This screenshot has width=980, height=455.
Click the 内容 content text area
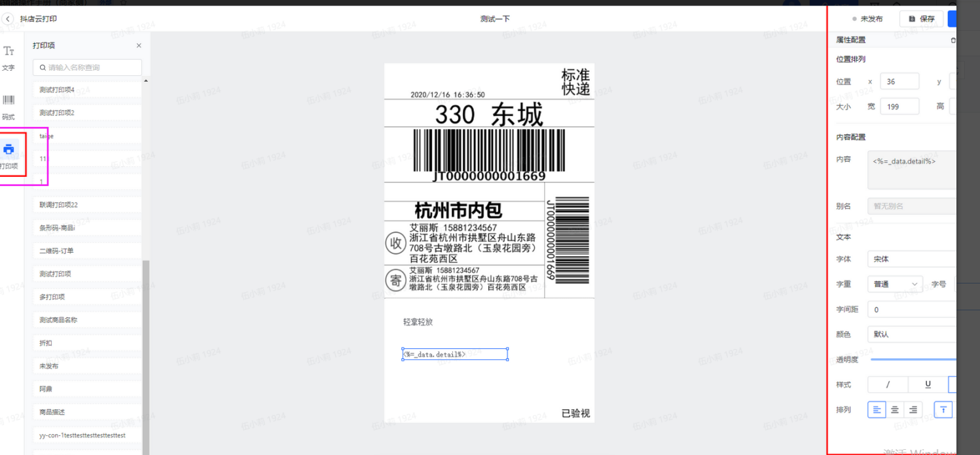click(912, 170)
